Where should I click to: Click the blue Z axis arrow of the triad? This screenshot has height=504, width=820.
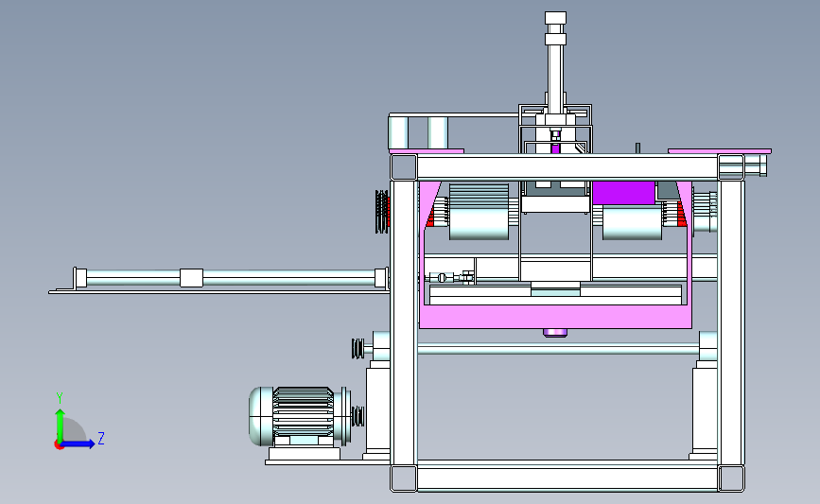(x=79, y=444)
